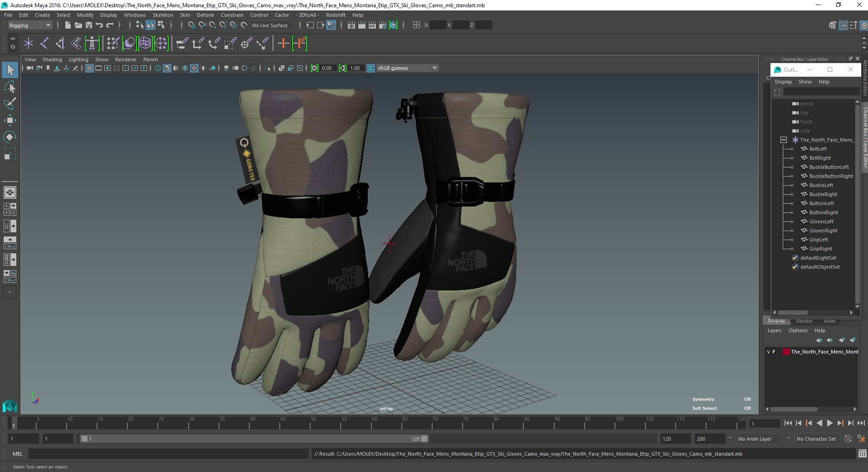Image resolution: width=868 pixels, height=472 pixels.
Task: Collapse The_North_Face_Mens tree node
Action: tap(783, 140)
